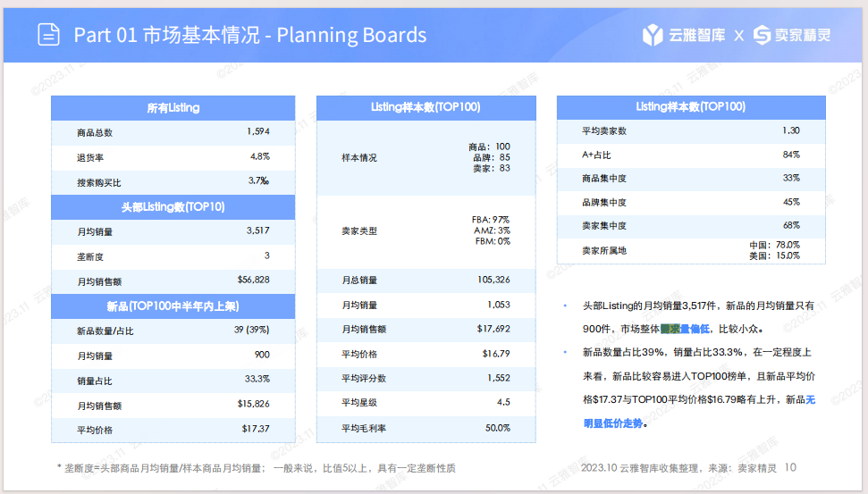The width and height of the screenshot is (868, 494).
Task: Click the '中国: 78.0%' seller origin value
Action: tap(774, 245)
